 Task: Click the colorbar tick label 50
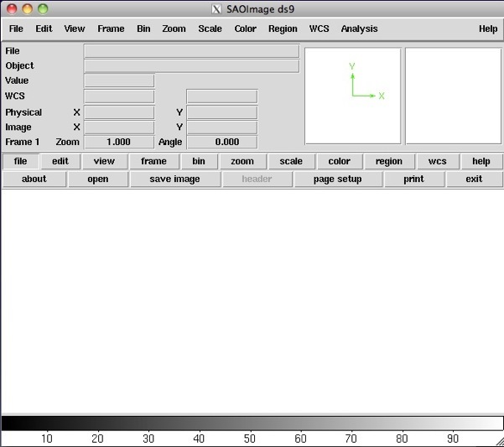(249, 439)
